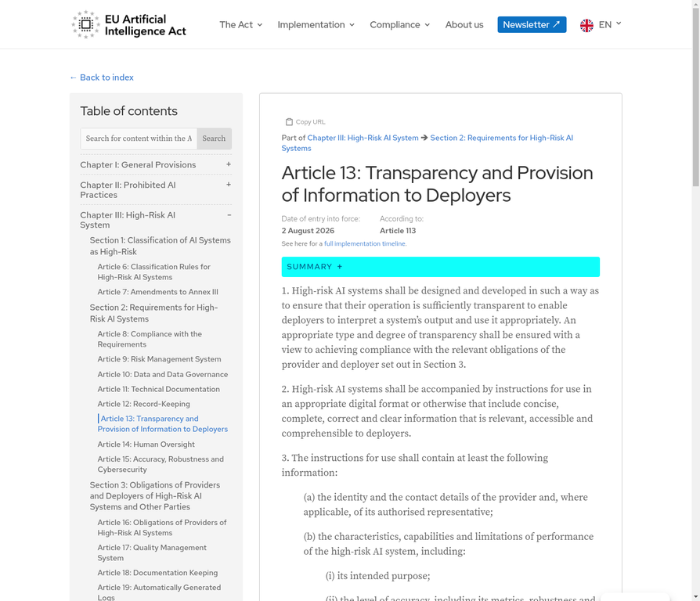Open the Implementation dropdown menu
Image resolution: width=700 pixels, height=601 pixels.
[x=316, y=25]
